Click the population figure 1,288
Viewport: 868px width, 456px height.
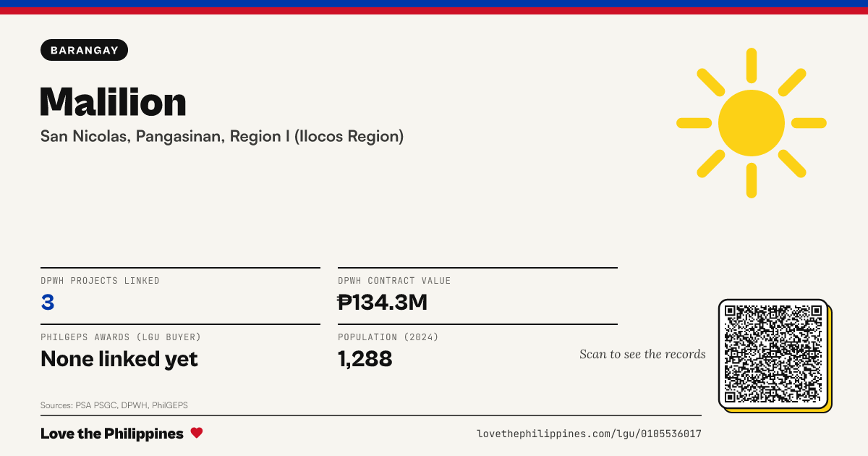coord(365,359)
